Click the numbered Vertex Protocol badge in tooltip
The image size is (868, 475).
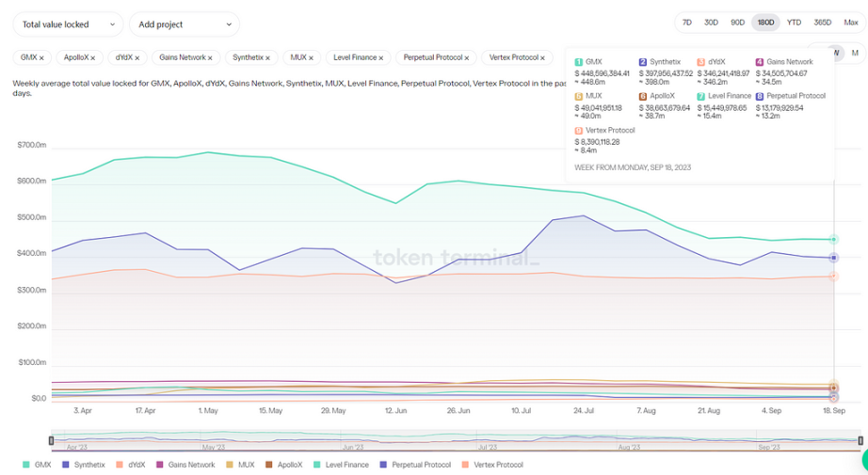tap(578, 131)
